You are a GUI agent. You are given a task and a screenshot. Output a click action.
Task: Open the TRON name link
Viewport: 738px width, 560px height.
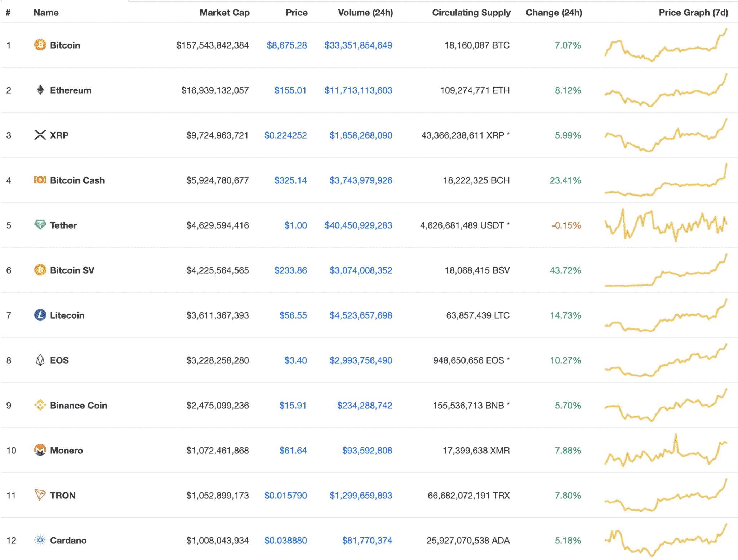[x=63, y=495]
